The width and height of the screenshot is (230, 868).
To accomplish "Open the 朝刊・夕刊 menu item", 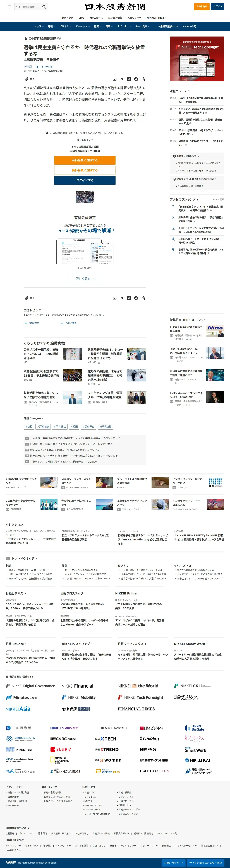I will coord(68,18).
